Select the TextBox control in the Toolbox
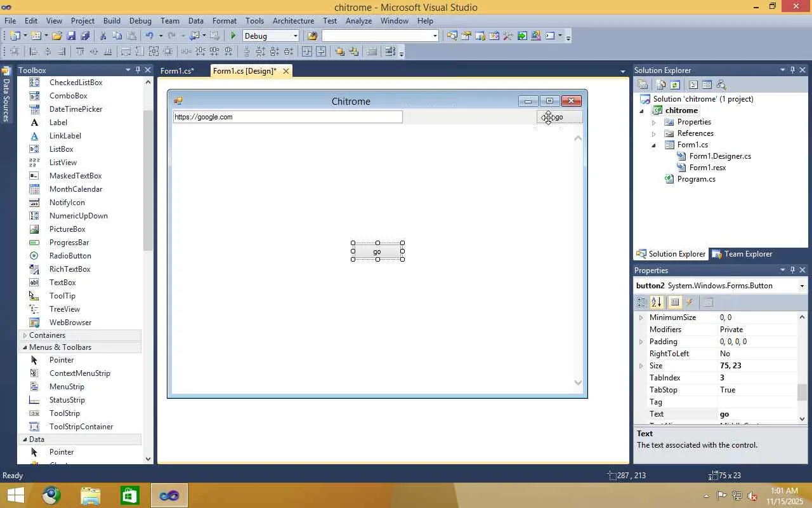Screen dimensions: 812x508 click(x=63, y=283)
